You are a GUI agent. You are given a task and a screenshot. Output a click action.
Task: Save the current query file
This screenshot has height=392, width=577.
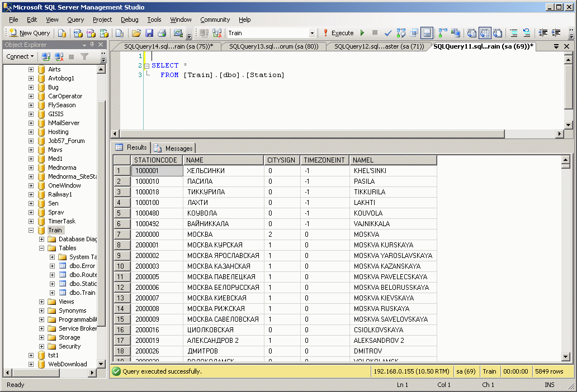coord(149,33)
